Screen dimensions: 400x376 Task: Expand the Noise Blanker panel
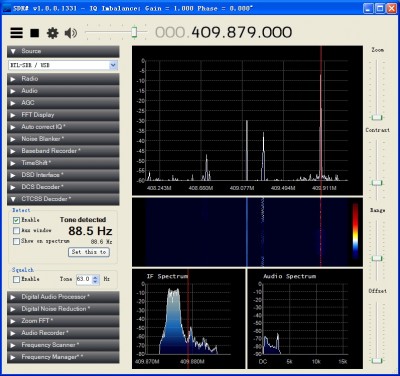point(63,139)
